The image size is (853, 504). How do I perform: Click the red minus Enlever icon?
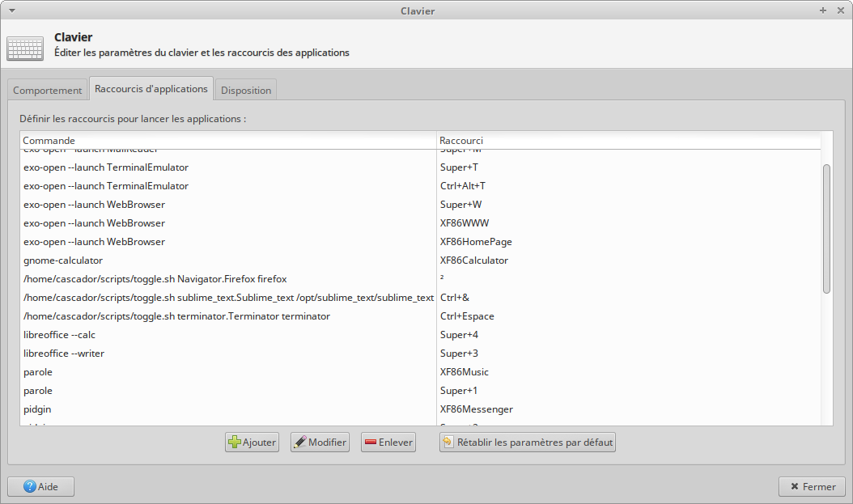click(x=371, y=443)
